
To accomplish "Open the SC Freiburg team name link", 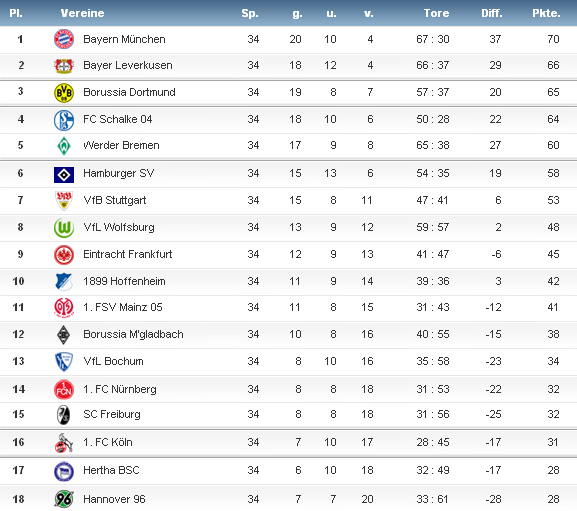I will coord(112,414).
